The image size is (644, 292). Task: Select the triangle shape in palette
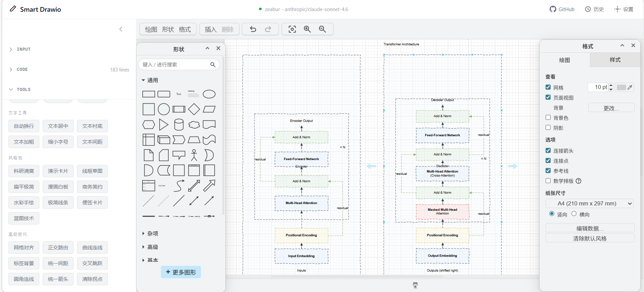click(x=164, y=125)
